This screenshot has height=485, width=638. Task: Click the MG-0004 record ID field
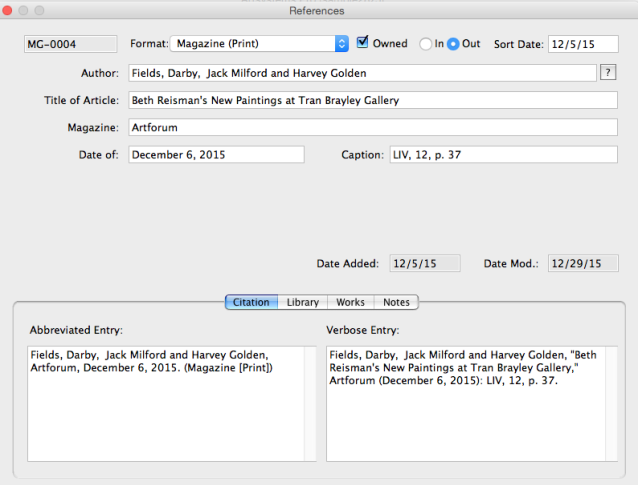click(70, 45)
